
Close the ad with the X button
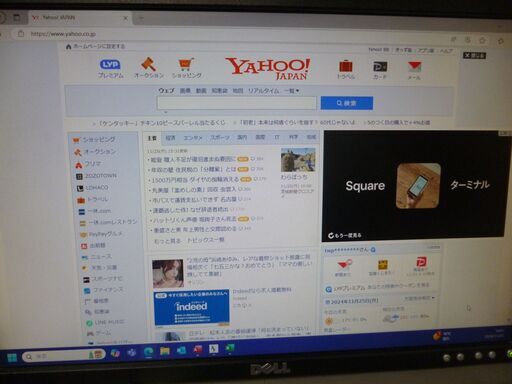click(474, 55)
